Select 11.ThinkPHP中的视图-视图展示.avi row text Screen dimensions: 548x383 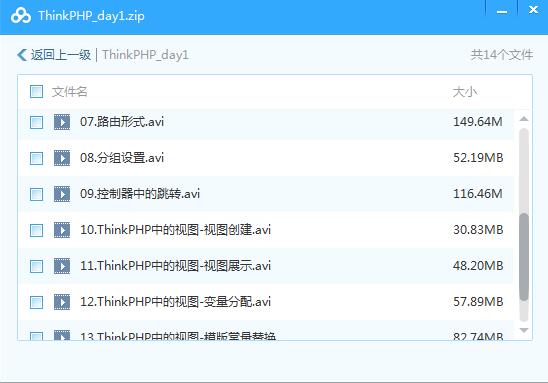(x=175, y=266)
